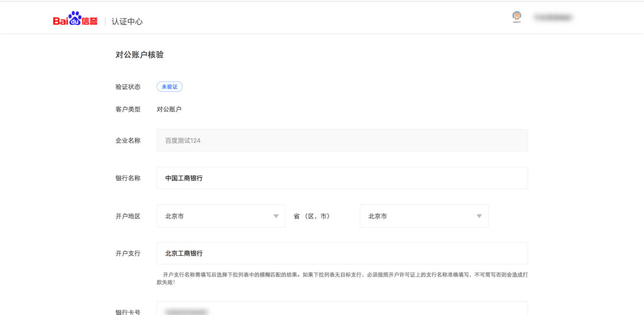Click the 客户类型 label
The width and height of the screenshot is (644, 315).
pos(128,109)
